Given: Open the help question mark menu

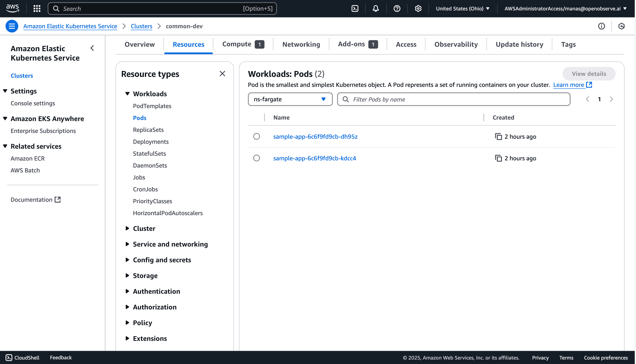Looking at the screenshot, I should 397,8.
